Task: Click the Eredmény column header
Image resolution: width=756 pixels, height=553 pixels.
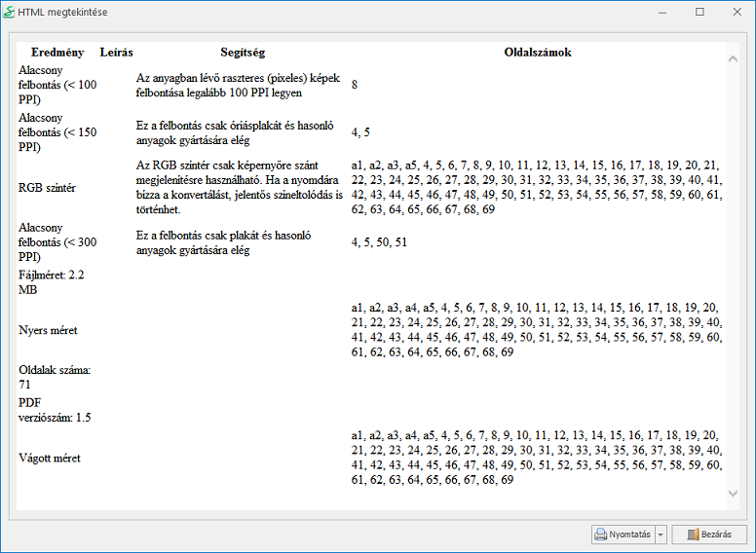Action: pyautogui.click(x=57, y=53)
